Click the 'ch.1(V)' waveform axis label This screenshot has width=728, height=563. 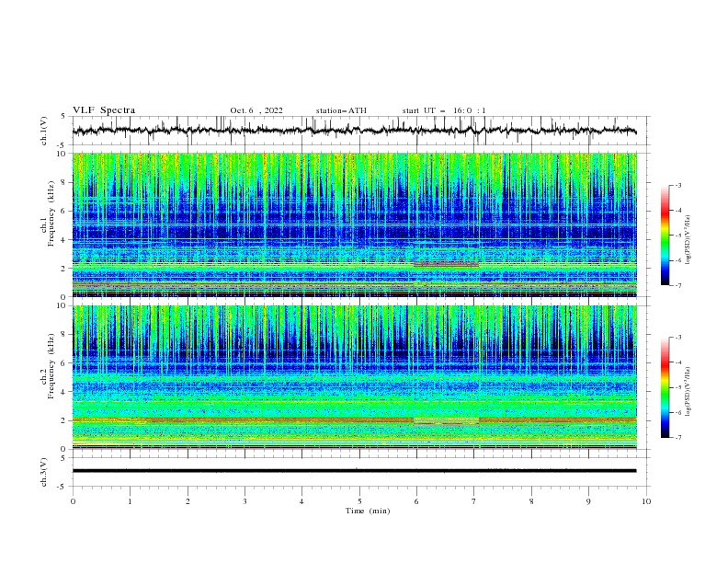(x=44, y=131)
